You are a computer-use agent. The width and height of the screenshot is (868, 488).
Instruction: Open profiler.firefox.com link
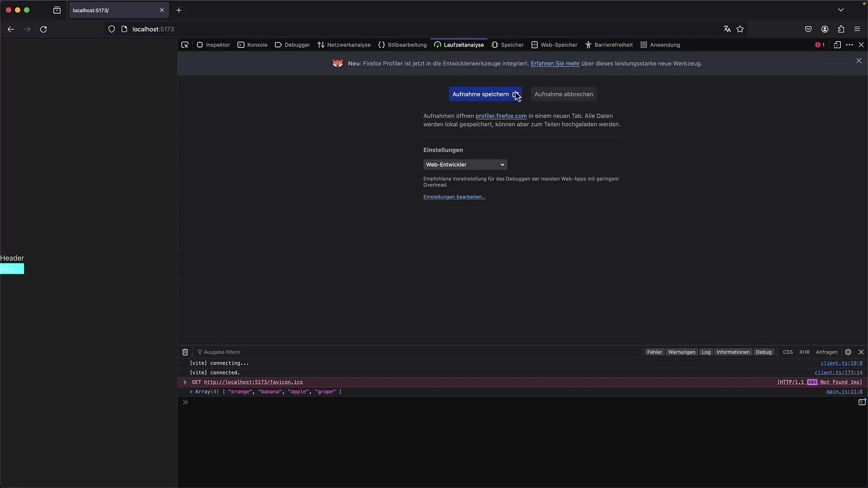pyautogui.click(x=501, y=115)
